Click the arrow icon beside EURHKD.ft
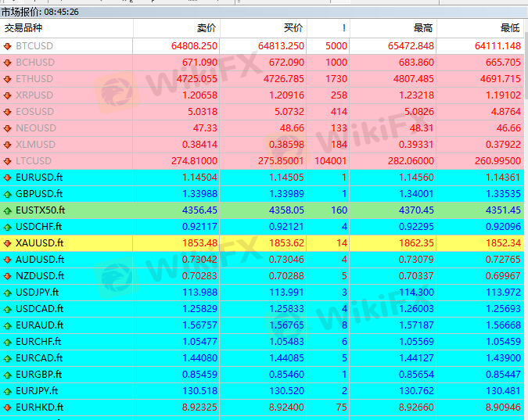This screenshot has width=528, height=420. click(x=8, y=407)
